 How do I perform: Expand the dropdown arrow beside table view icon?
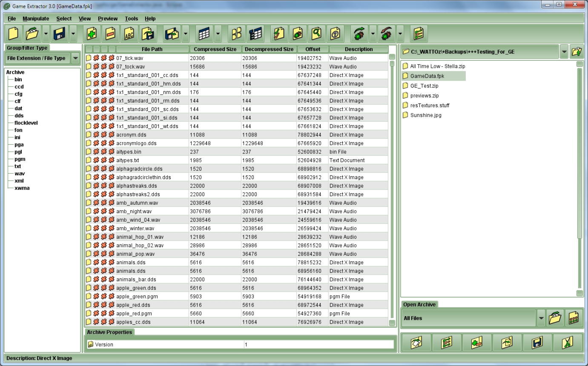[x=218, y=34]
